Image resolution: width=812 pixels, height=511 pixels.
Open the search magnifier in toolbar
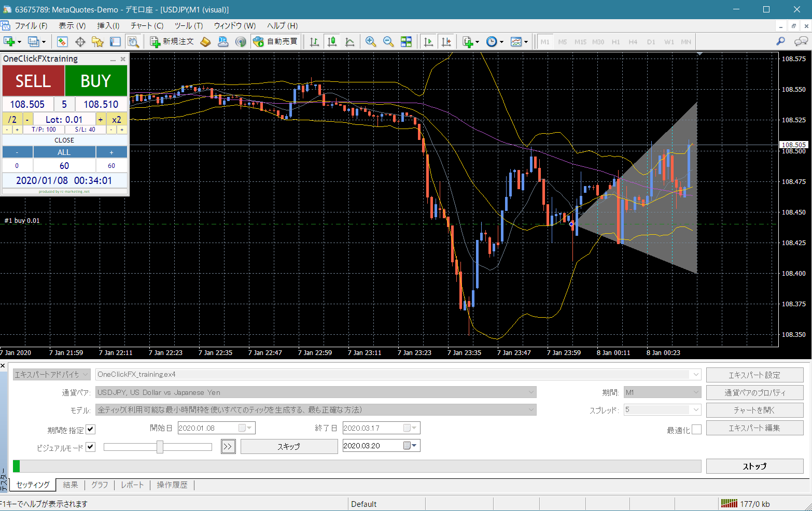[780, 41]
